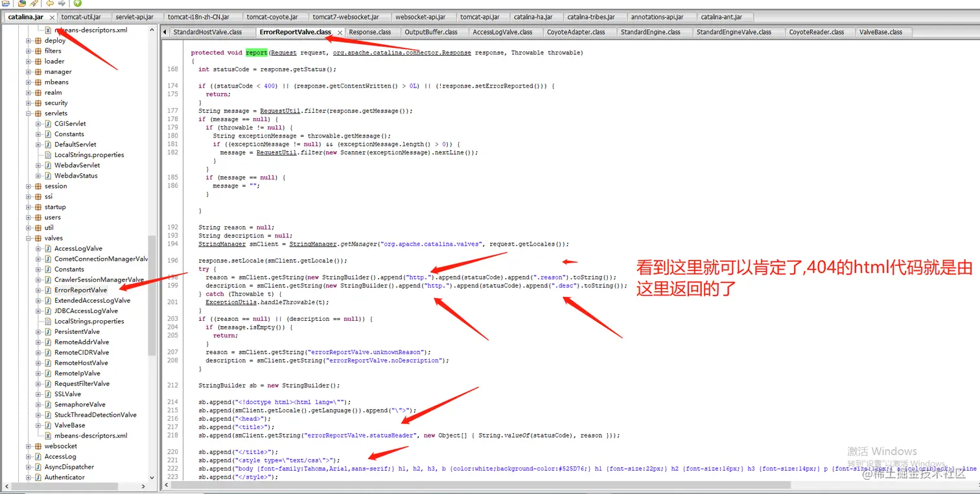This screenshot has width=980, height=494.
Task: Click the RequestUtil hyperlink in code
Action: (x=279, y=110)
